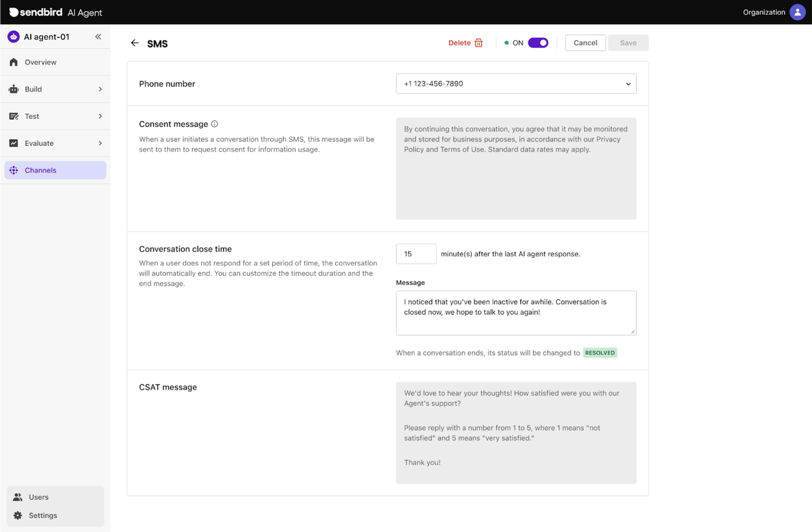Viewport: 812px width, 532px height.
Task: Click the conversation close minutes field
Action: coord(416,254)
